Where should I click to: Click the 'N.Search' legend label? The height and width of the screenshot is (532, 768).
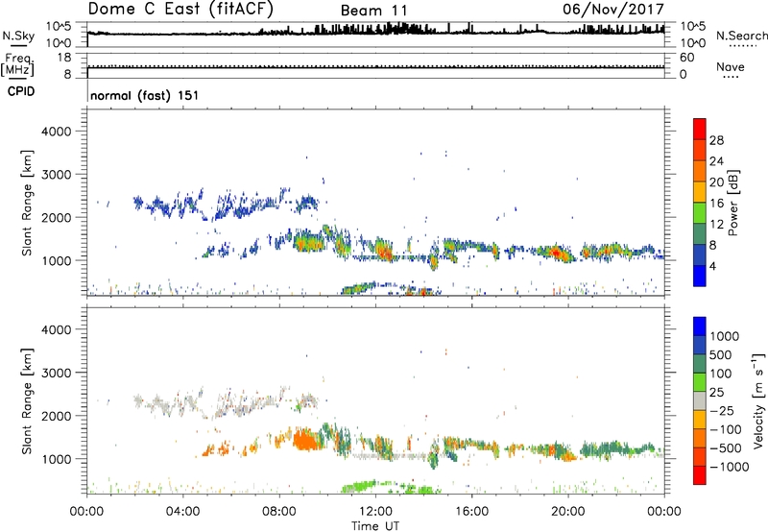[741, 36]
